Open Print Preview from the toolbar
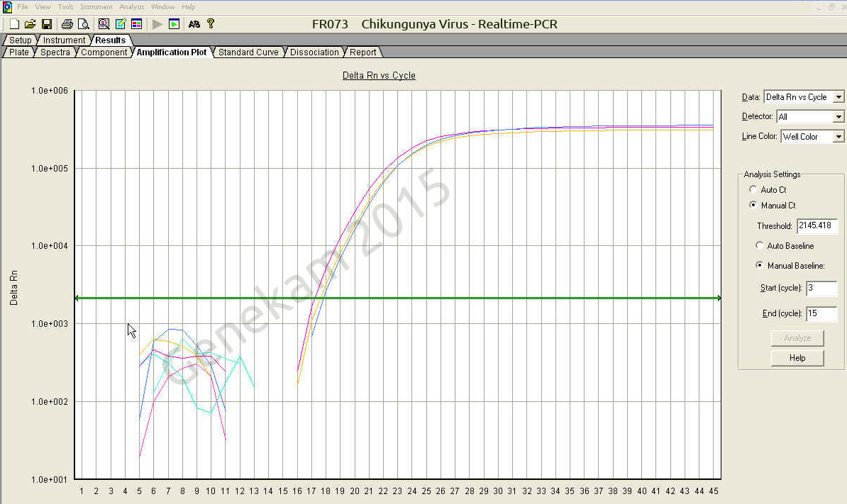Viewport: 847px width, 504px height. click(83, 24)
